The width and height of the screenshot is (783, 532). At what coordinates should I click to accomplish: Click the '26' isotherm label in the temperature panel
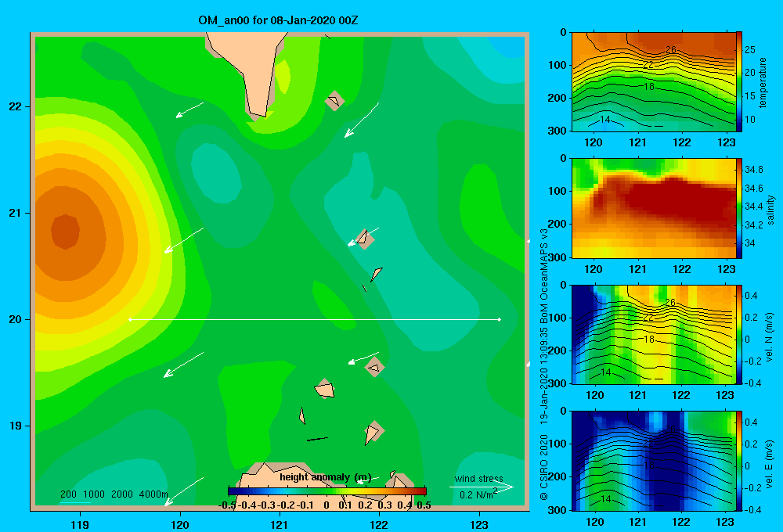tap(671, 49)
